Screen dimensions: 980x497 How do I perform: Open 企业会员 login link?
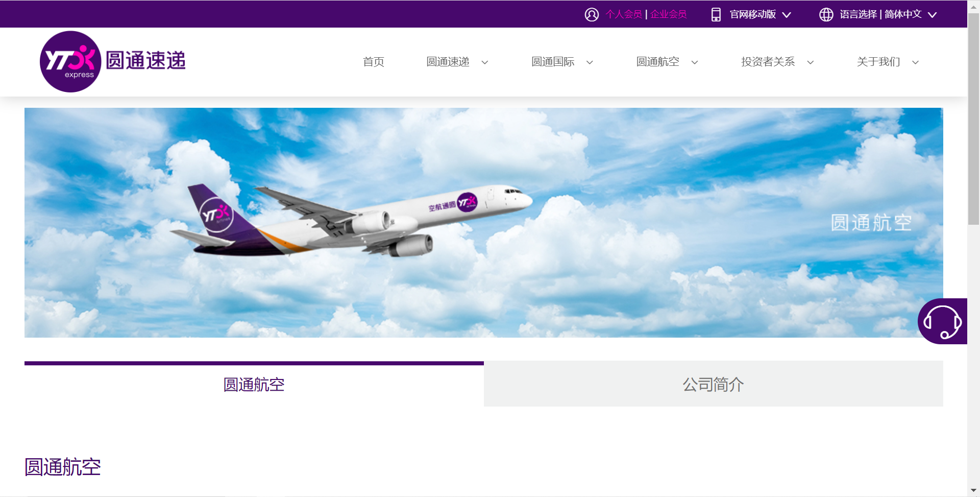[669, 14]
